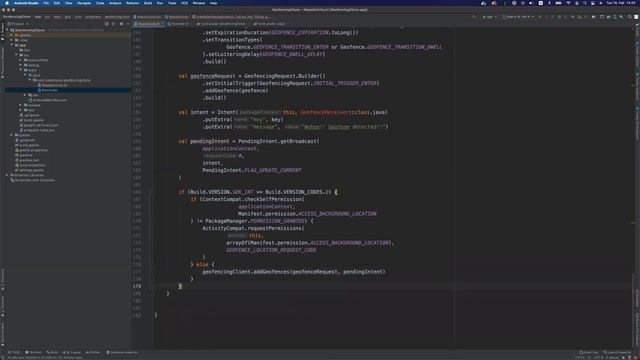Select settings.gradle in project tree
640x360 pixels.
(29, 170)
